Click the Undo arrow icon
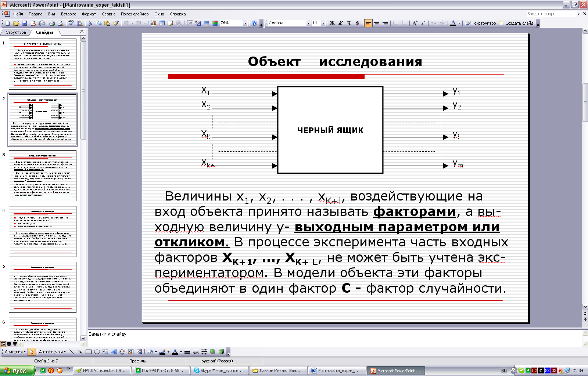The width and height of the screenshot is (588, 376). [x=126, y=23]
